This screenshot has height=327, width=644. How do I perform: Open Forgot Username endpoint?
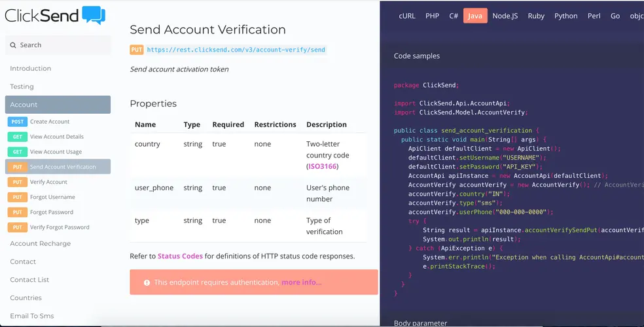[x=52, y=197]
